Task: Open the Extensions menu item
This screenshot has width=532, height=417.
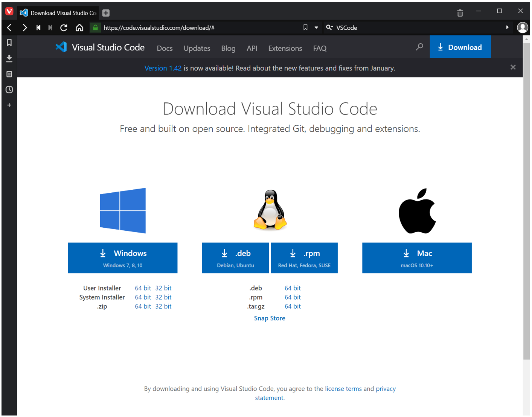Action: (x=285, y=48)
